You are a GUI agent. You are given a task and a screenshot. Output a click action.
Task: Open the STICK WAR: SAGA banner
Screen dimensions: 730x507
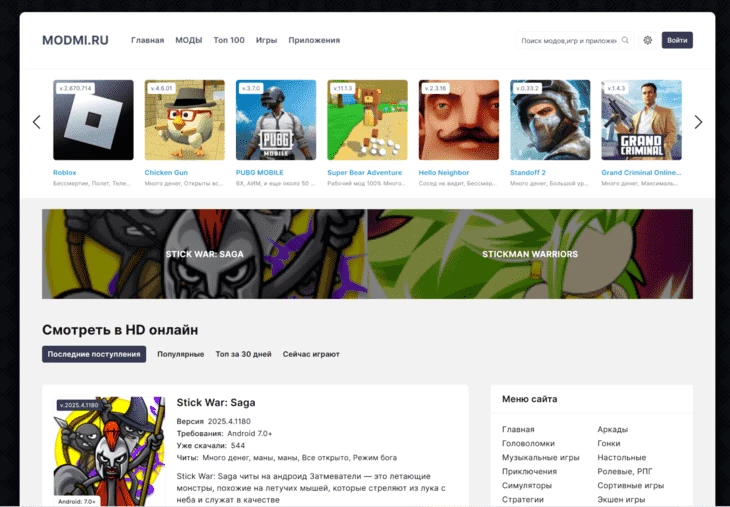204,254
